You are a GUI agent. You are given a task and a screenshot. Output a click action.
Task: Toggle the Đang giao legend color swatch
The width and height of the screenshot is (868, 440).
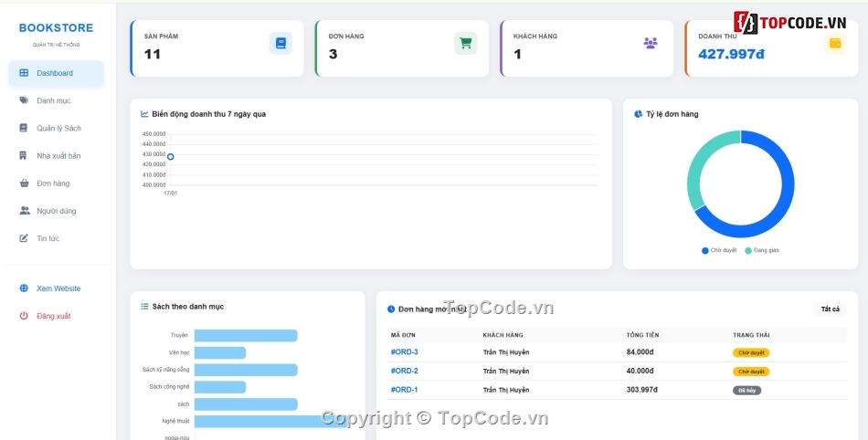pyautogui.click(x=748, y=250)
